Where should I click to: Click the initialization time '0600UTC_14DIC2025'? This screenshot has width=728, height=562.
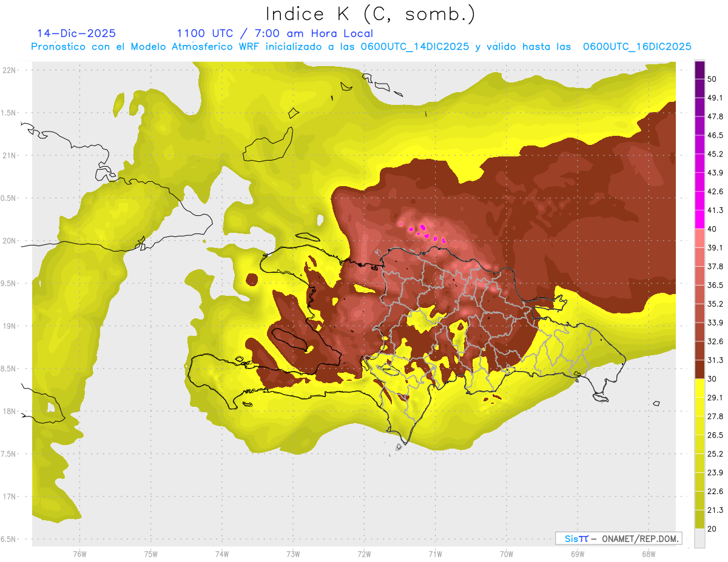(415, 47)
